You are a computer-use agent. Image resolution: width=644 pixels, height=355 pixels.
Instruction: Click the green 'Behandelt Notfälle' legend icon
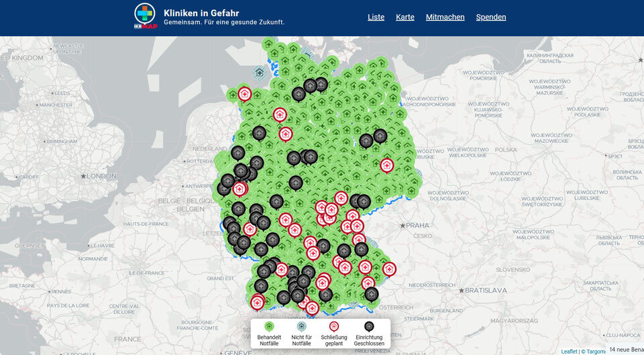point(269,326)
